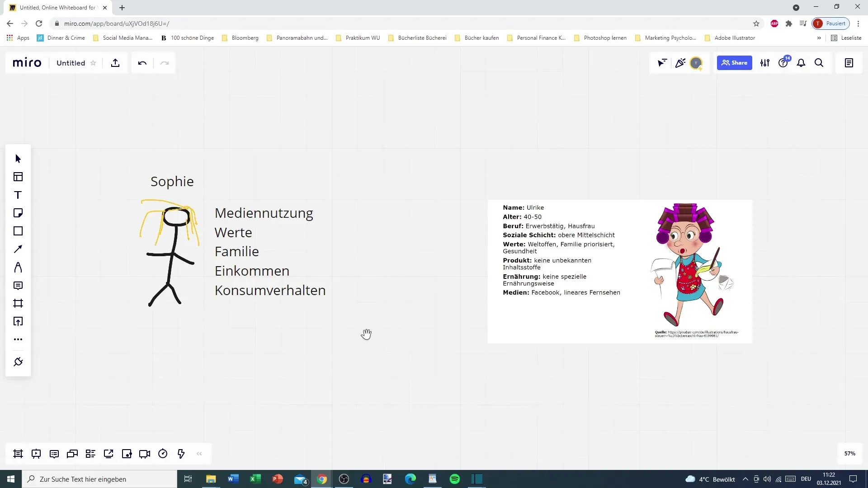Image resolution: width=868 pixels, height=488 pixels.
Task: Open notifications bell icon
Action: 801,63
